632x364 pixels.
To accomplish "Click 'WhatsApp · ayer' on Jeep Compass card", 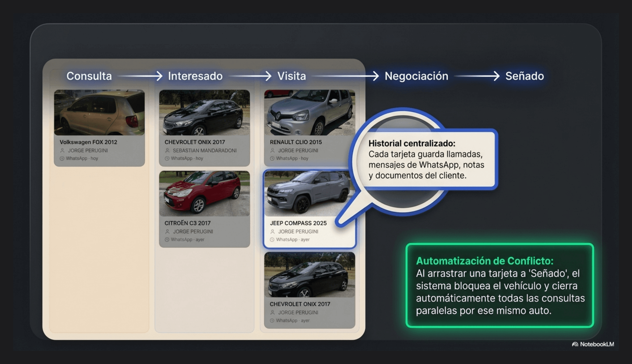I will click(x=293, y=240).
